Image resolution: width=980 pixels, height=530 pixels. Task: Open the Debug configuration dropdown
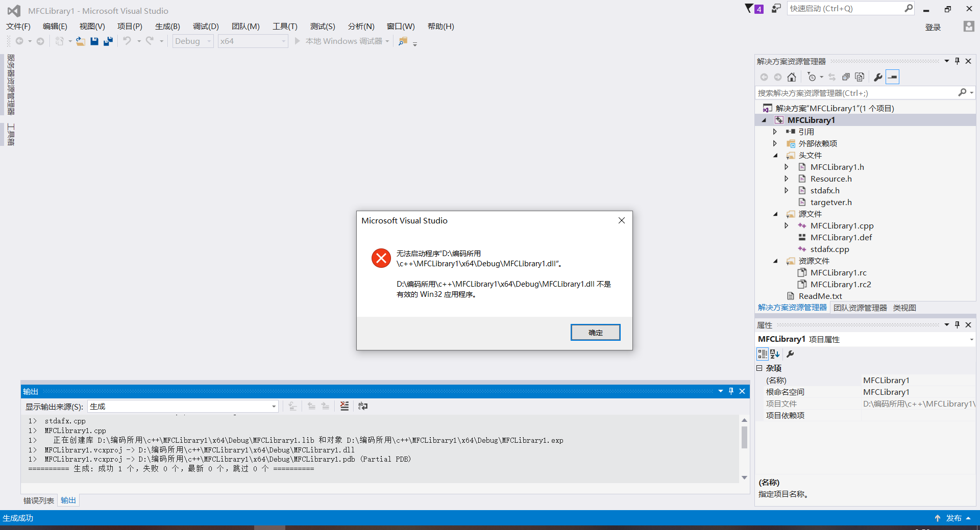tap(193, 41)
